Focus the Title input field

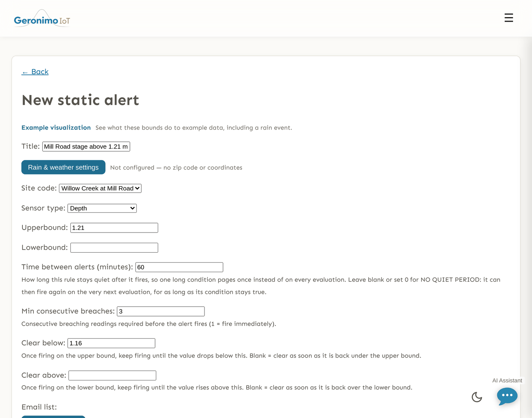pos(86,146)
